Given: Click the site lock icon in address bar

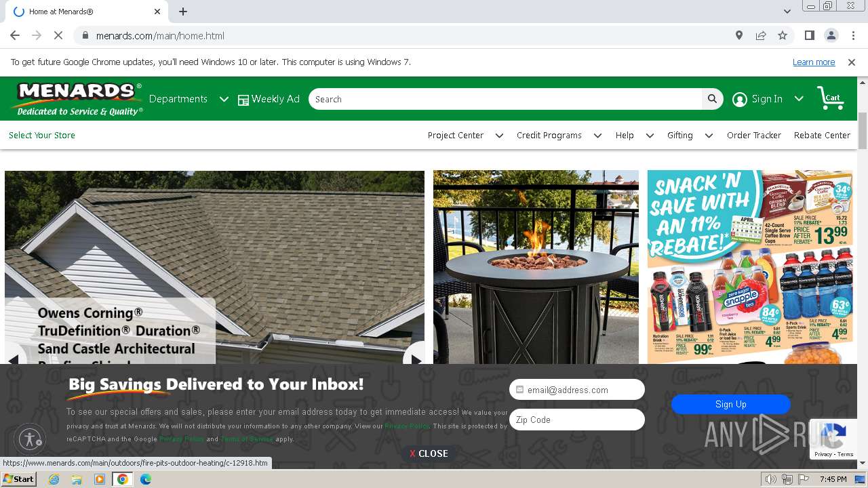Looking at the screenshot, I should (x=85, y=35).
